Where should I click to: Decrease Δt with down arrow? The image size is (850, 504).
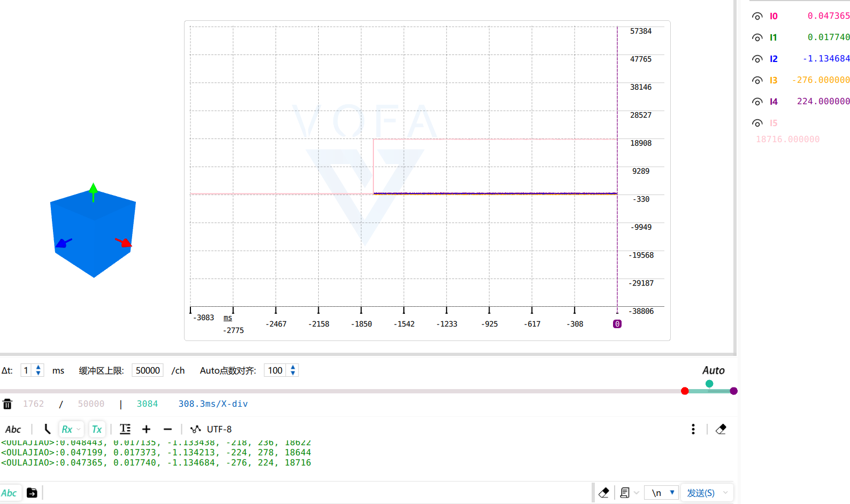click(x=38, y=373)
